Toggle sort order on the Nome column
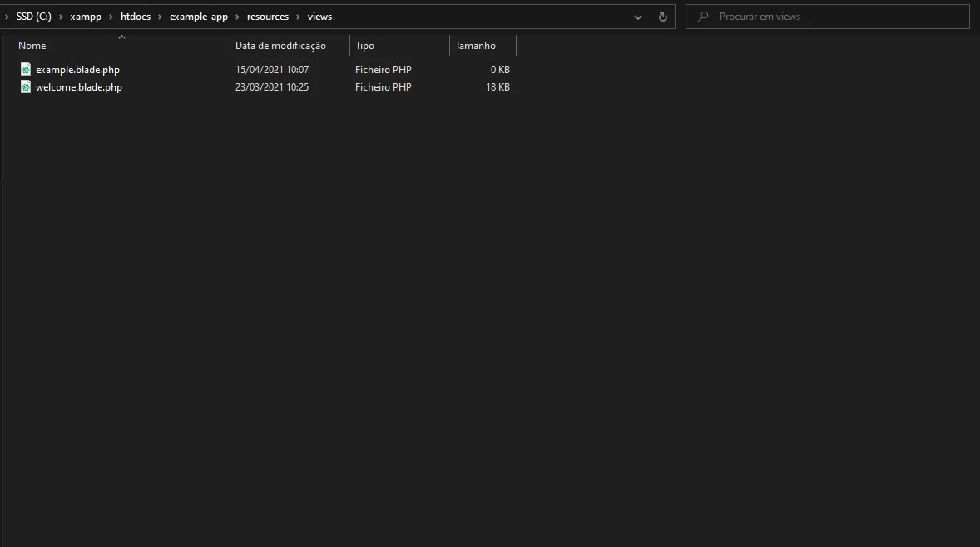Screen dimensions: 980x547 pyautogui.click(x=32, y=45)
